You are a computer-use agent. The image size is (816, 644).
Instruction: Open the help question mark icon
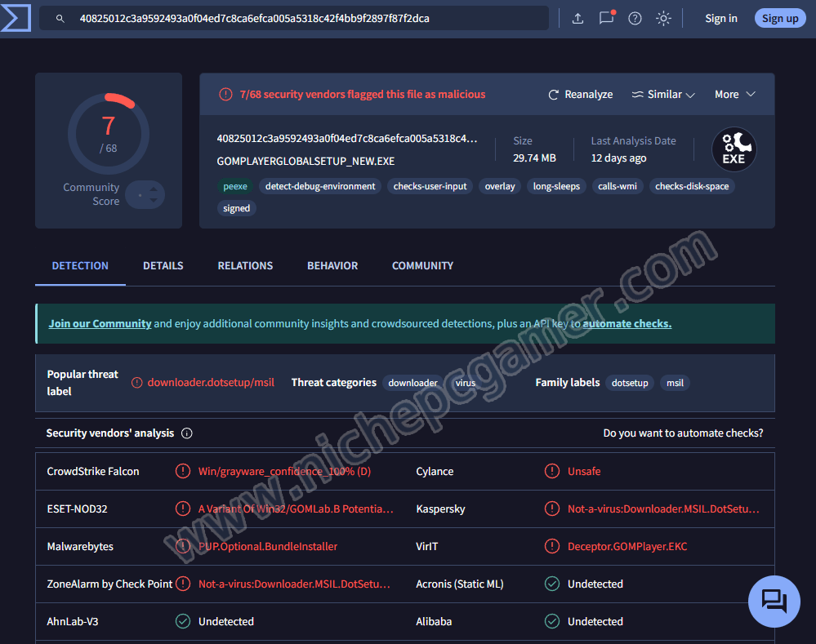click(635, 19)
